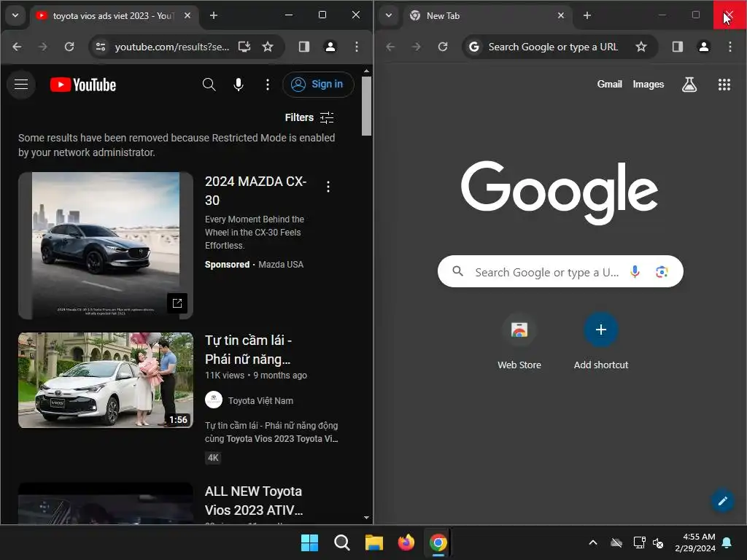Open 2024 MAZDA CX-30 title

[x=255, y=190]
